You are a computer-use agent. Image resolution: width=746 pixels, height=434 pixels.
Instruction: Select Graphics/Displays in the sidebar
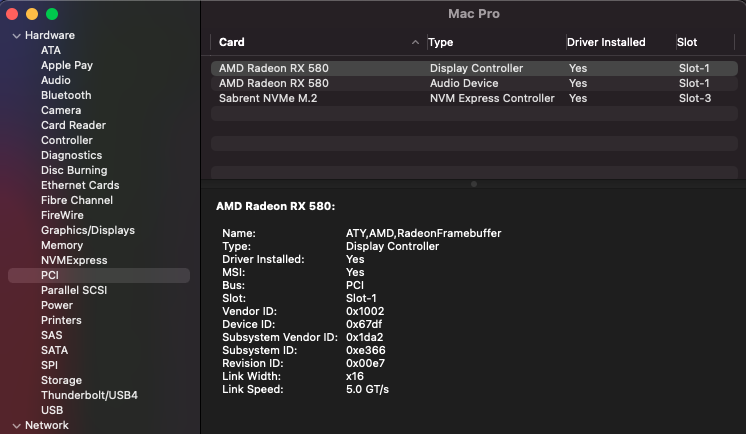87,230
